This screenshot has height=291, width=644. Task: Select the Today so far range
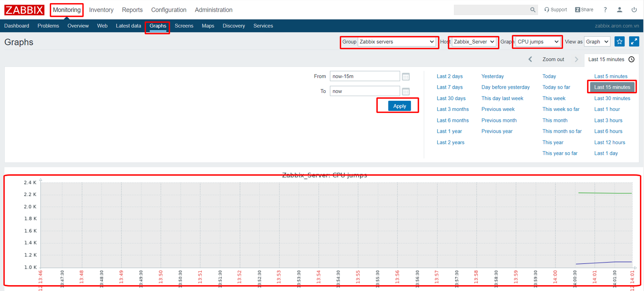point(556,87)
